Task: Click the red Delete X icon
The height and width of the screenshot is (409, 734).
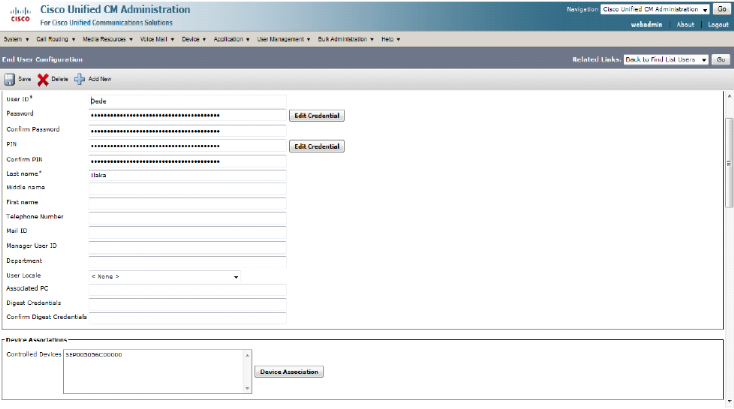Action: 43,80
